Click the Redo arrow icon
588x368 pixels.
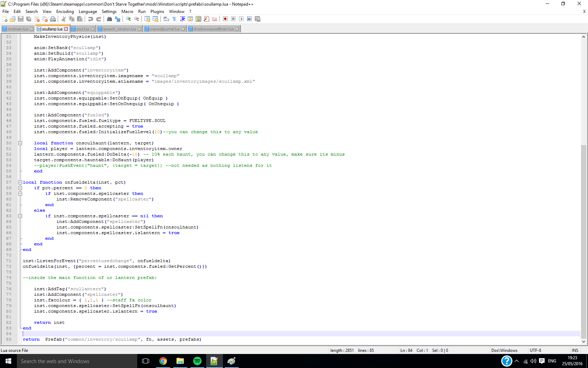click(x=99, y=19)
